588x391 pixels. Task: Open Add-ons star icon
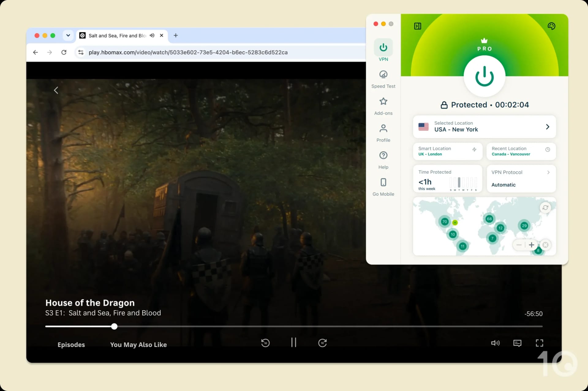(x=383, y=101)
